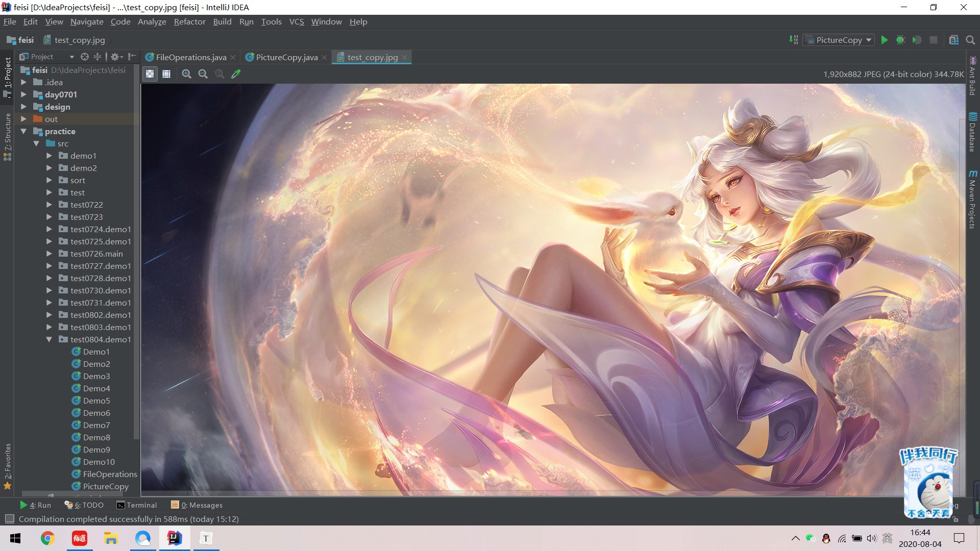Viewport: 980px width, 551px height.
Task: Run PictureCopy with green play button
Action: [885, 40]
